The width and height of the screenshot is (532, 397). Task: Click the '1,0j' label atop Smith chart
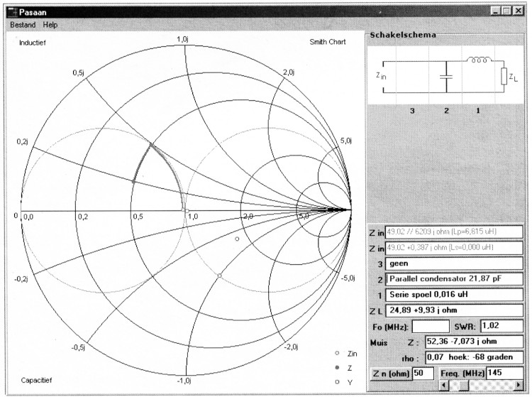click(182, 39)
